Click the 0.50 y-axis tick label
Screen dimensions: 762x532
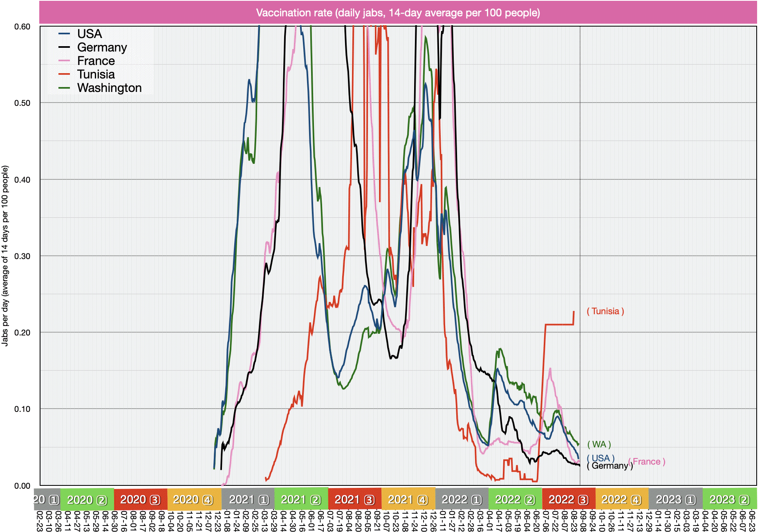coord(22,103)
